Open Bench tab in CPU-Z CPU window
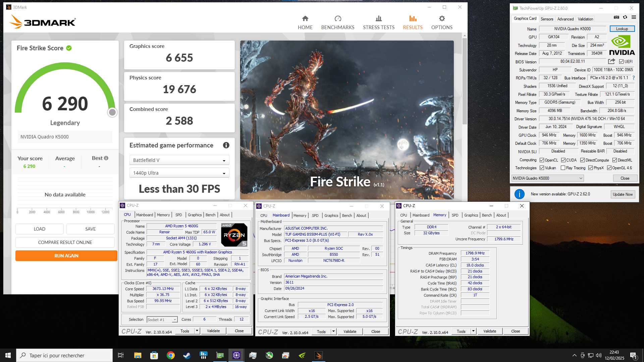The height and width of the screenshot is (362, 644). [x=210, y=215]
